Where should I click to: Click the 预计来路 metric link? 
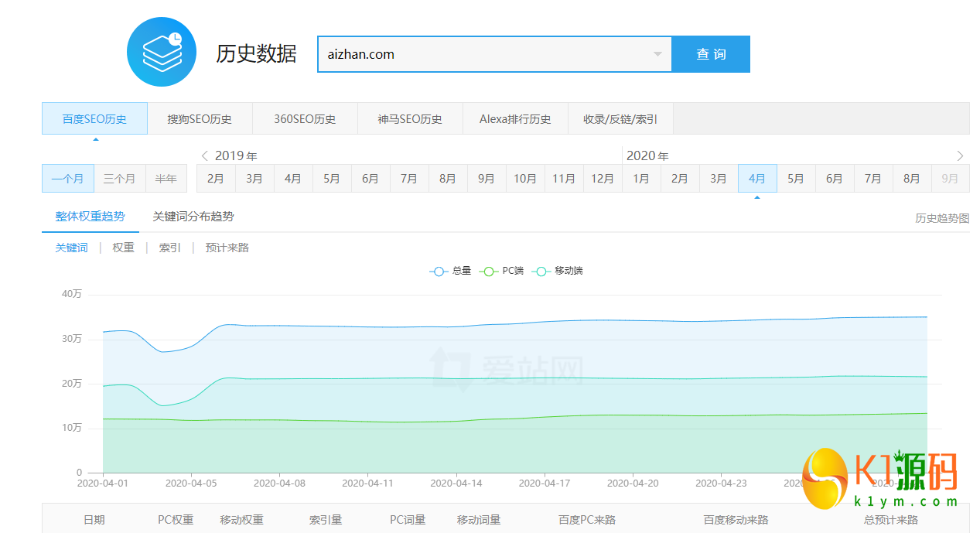(227, 248)
